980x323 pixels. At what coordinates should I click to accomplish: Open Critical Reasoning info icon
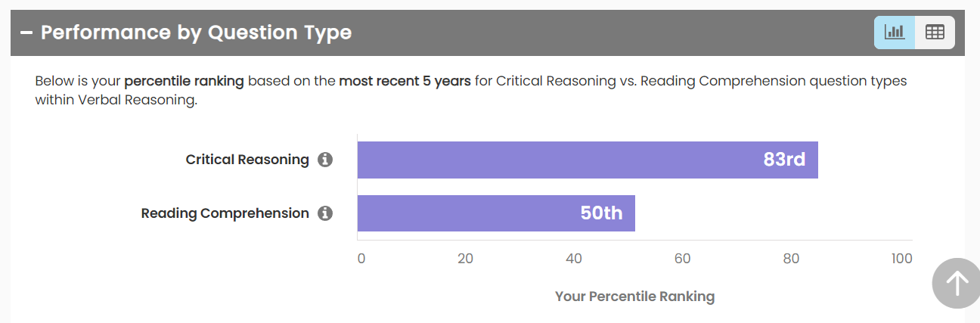click(325, 160)
